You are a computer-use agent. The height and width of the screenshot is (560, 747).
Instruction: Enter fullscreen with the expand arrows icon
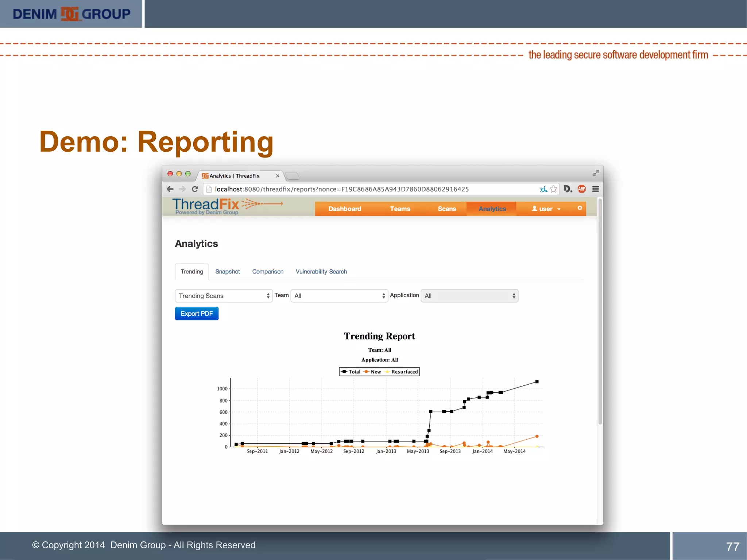point(596,173)
